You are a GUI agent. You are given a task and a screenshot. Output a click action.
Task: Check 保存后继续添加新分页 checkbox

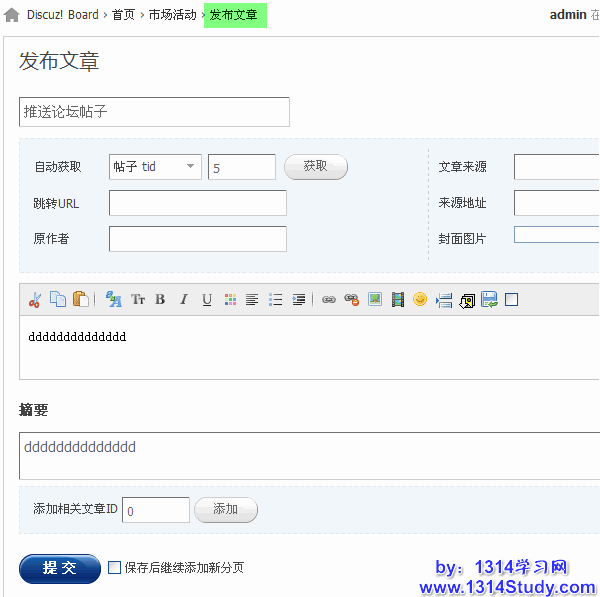tap(114, 567)
